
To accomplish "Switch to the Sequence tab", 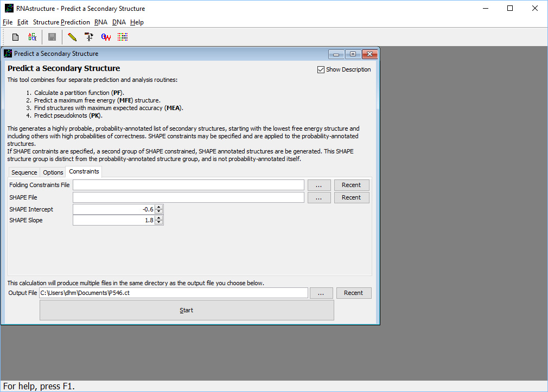I will coord(24,172).
